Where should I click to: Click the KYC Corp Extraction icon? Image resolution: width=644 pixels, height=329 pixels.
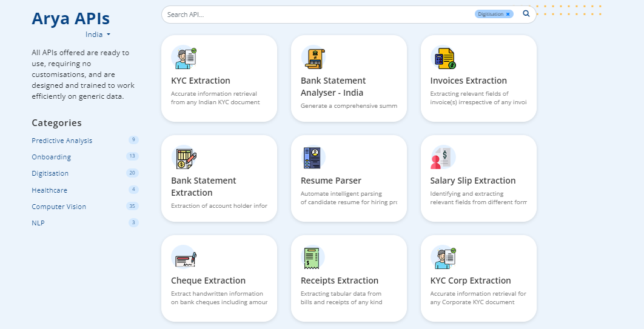pyautogui.click(x=443, y=258)
